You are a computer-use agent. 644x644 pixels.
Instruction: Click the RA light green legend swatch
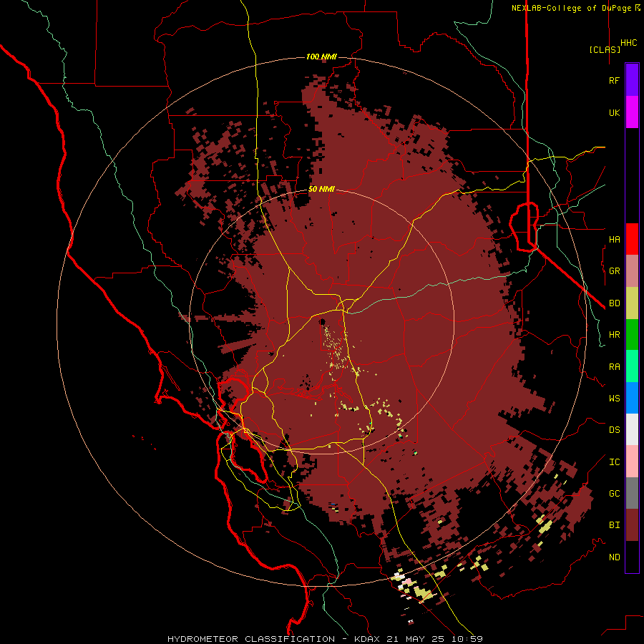tap(632, 366)
